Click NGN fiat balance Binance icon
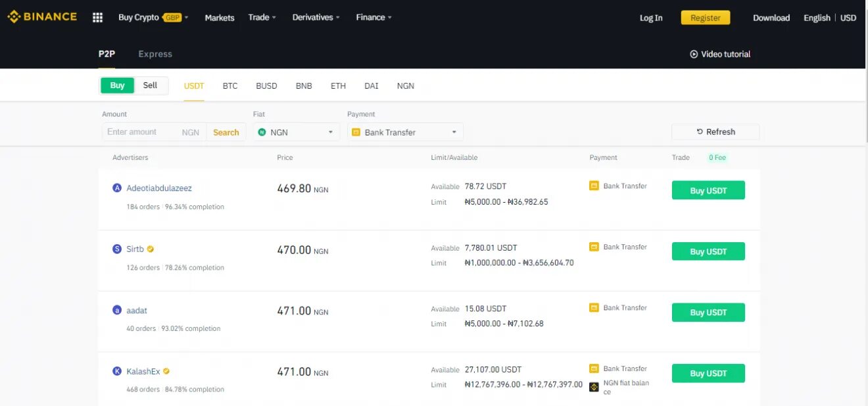 pos(594,387)
